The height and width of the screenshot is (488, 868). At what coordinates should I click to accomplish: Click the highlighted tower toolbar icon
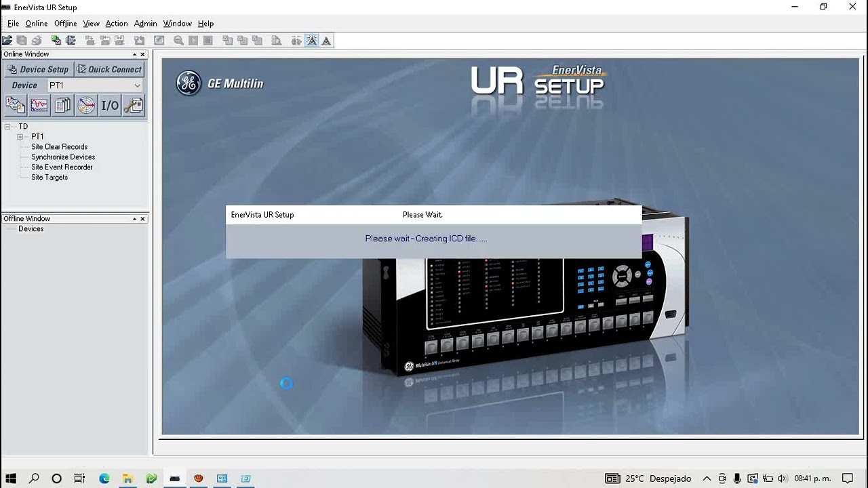(312, 41)
